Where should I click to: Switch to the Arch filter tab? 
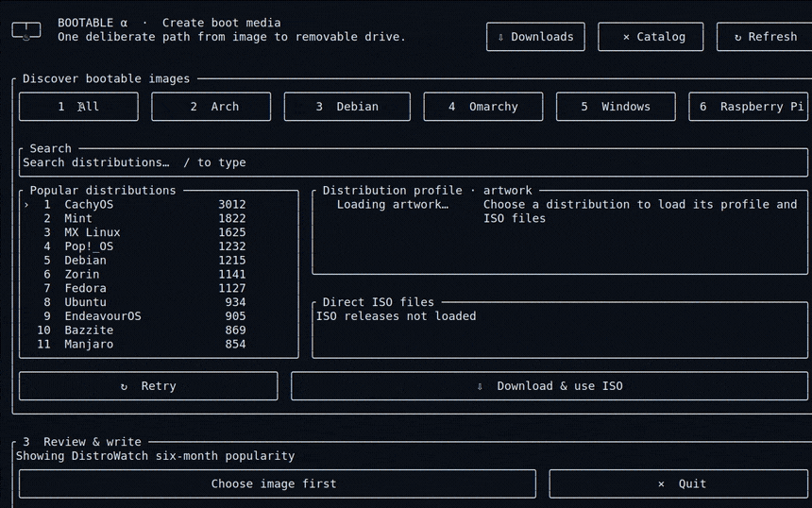pyautogui.click(x=211, y=107)
